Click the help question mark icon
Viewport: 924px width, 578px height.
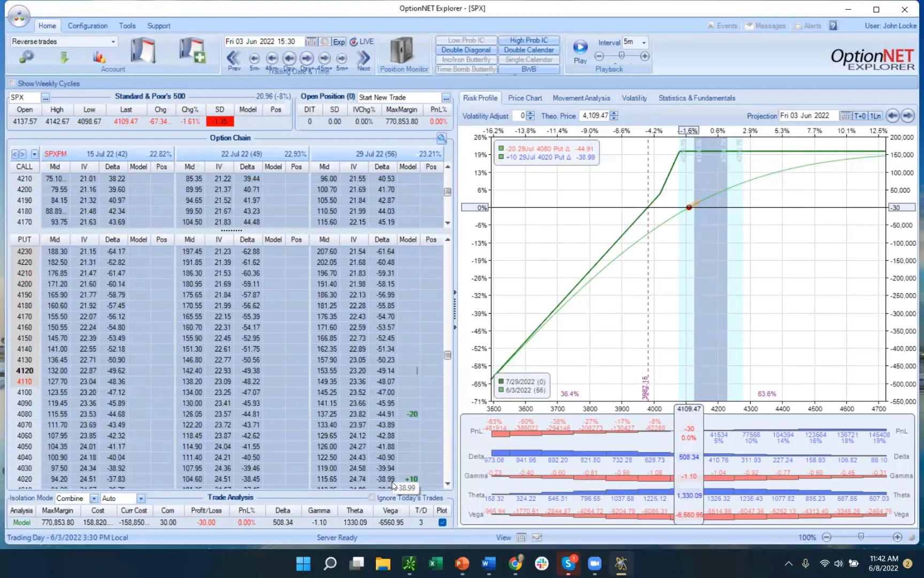tap(833, 26)
